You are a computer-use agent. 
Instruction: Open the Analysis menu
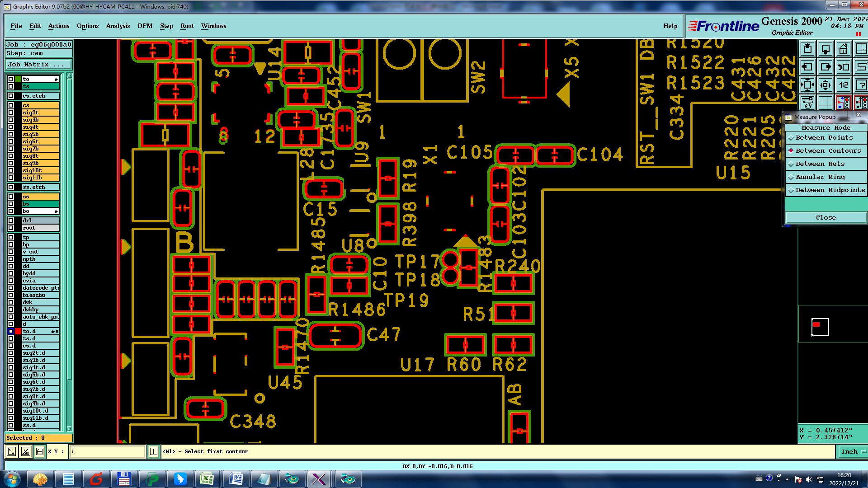(118, 26)
